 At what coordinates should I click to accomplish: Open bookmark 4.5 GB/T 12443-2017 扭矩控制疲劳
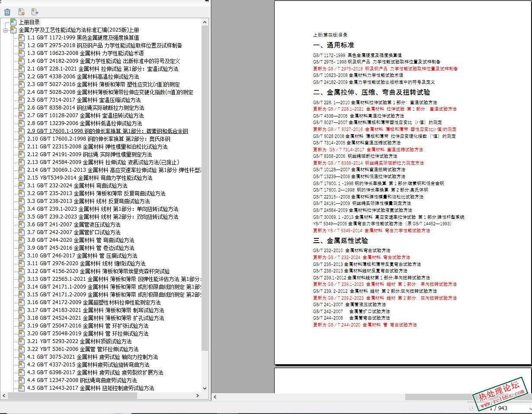click(90, 388)
